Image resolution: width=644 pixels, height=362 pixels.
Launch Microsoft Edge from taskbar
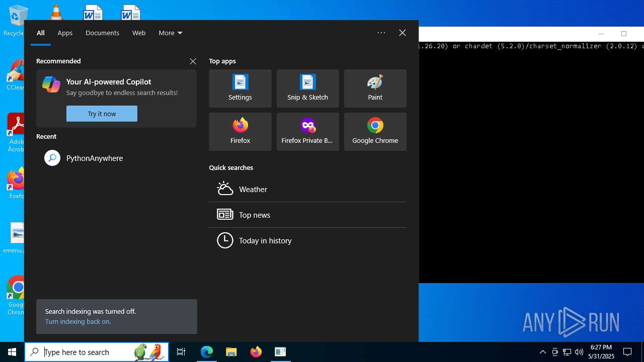click(x=207, y=352)
